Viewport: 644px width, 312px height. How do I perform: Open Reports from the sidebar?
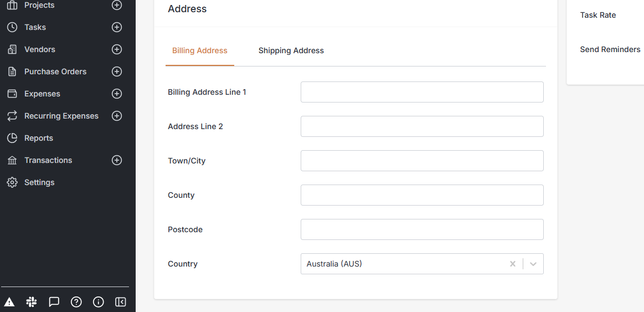point(39,138)
